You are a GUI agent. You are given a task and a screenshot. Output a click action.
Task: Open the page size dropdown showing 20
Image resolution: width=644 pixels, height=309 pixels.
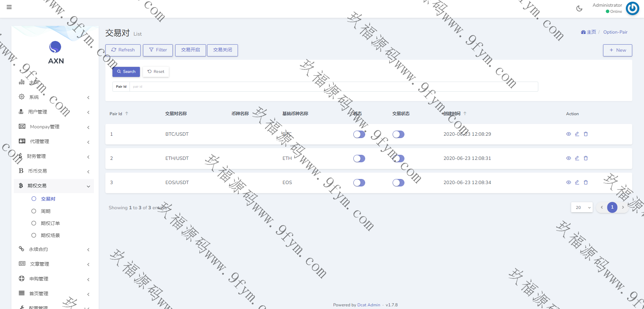582,208
